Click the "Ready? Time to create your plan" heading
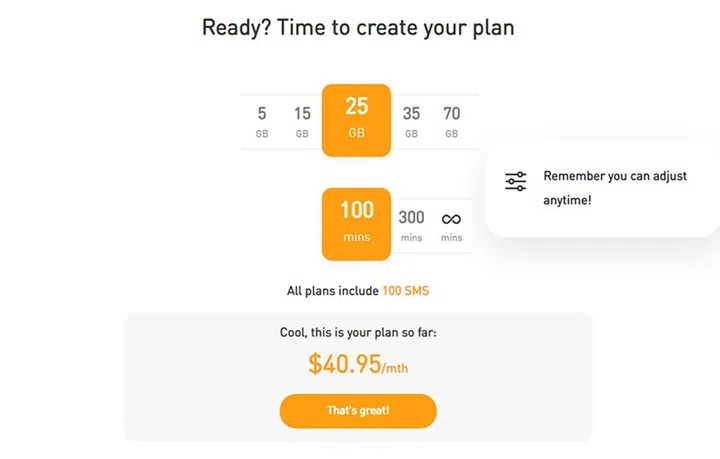 [x=358, y=27]
